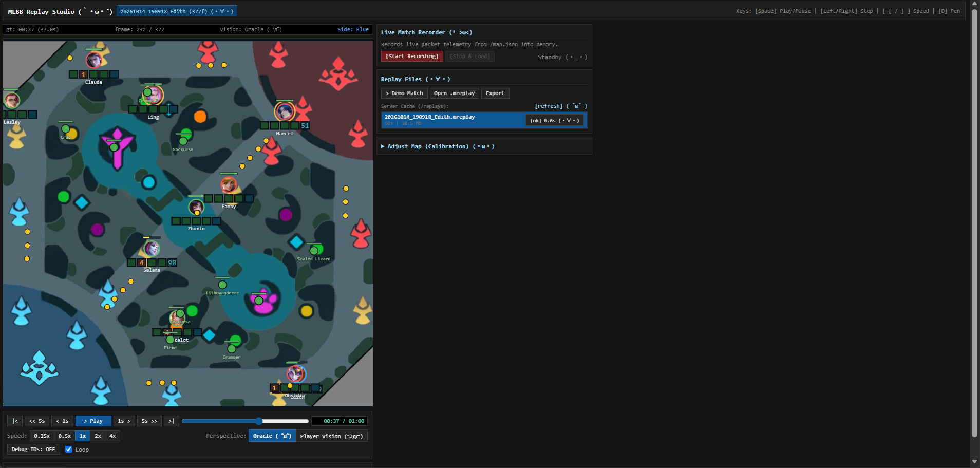Screen dimensions: 980x468
Task: Click the Scaled Lizard jungle creep marker
Action: point(314,251)
